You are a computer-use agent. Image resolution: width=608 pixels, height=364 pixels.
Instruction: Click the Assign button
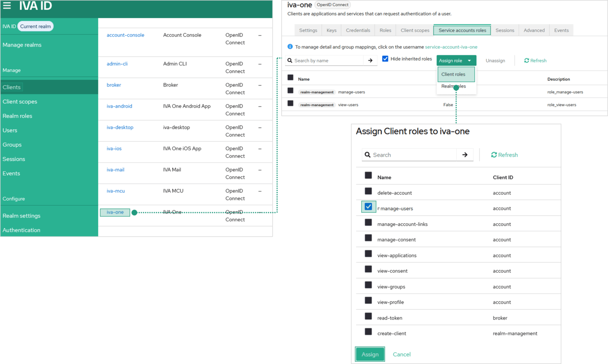coord(370,354)
